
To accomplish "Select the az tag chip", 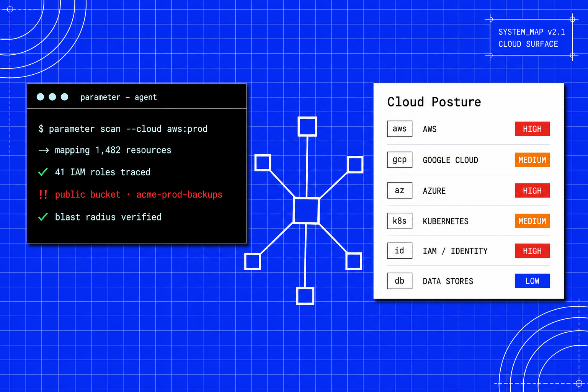I will click(x=400, y=190).
